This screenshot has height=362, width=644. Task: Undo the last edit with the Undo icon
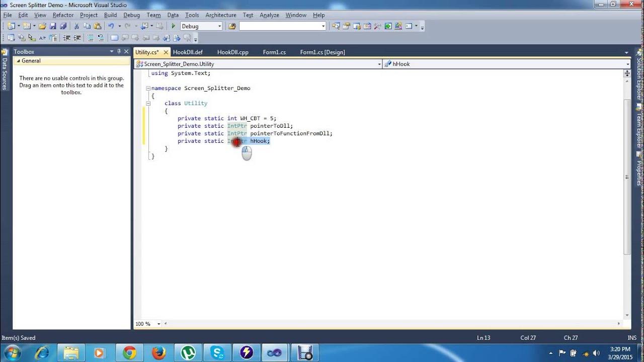(111, 26)
